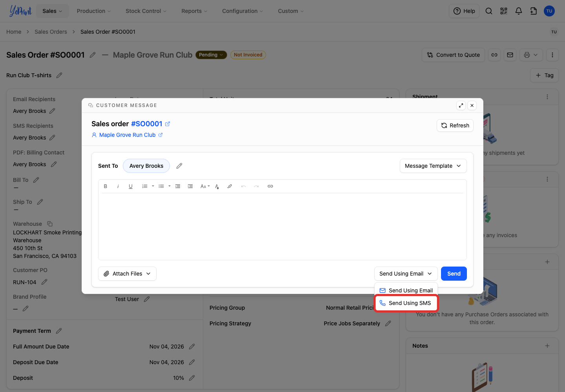Open the send method dropdown beside Send

(406, 274)
